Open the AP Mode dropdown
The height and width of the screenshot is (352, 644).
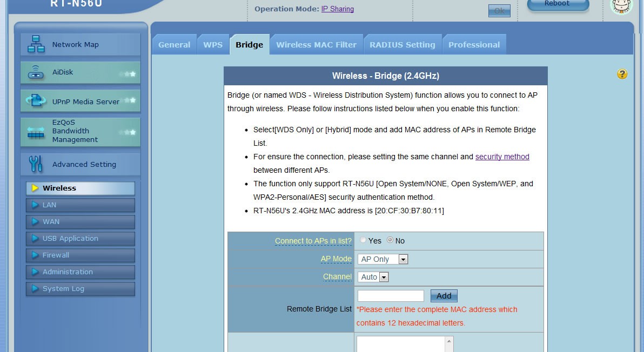point(383,259)
